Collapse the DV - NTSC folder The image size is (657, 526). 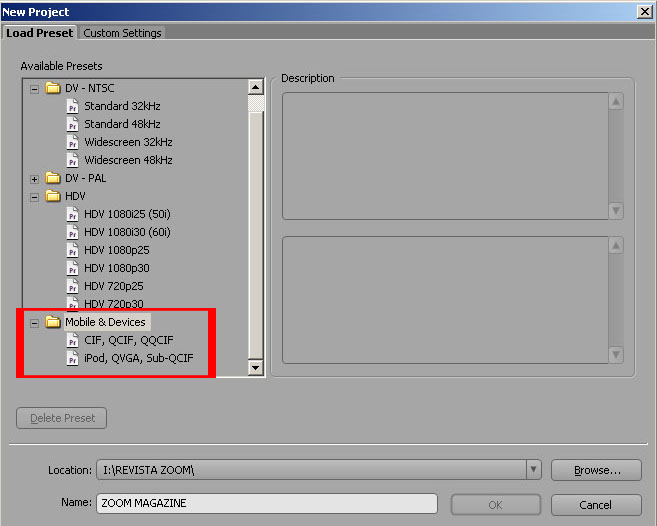pos(35,88)
